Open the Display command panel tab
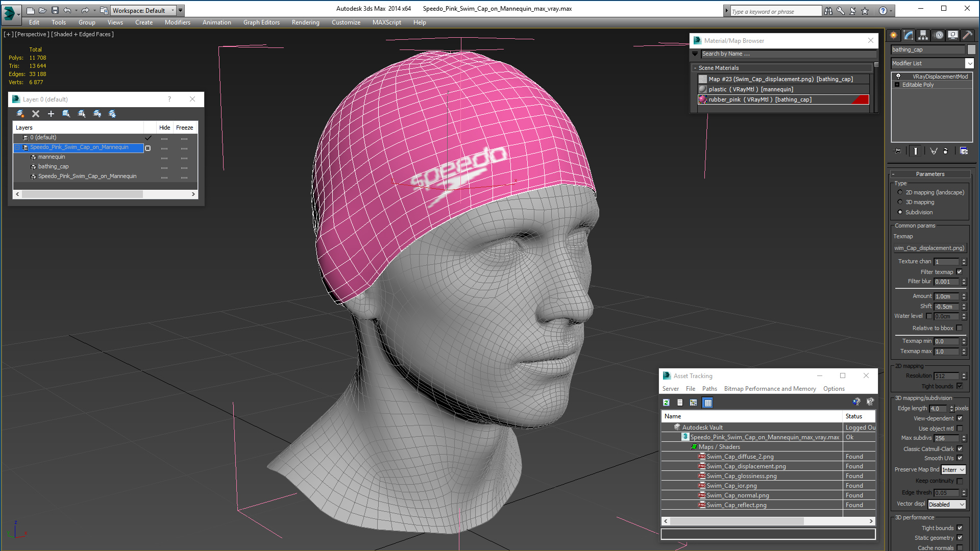 (x=953, y=35)
